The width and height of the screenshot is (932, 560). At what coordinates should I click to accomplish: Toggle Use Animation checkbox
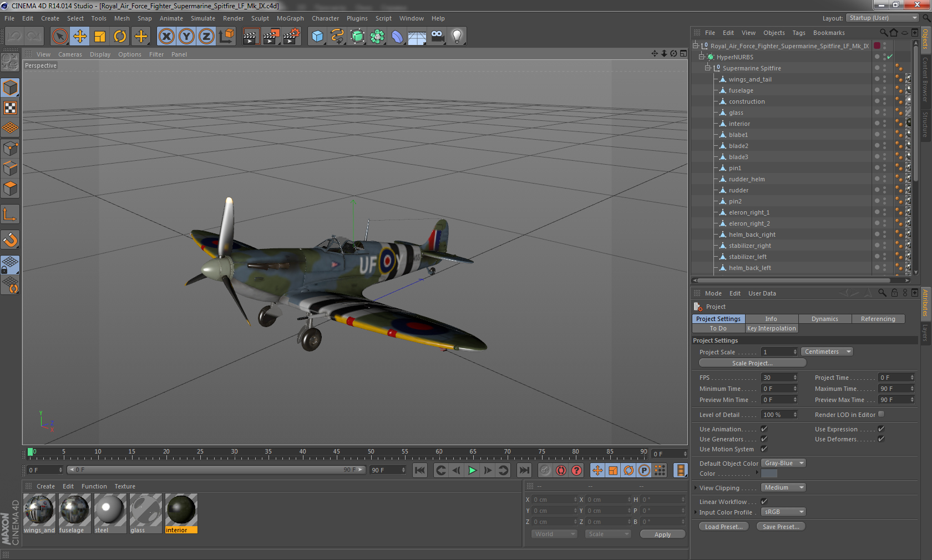pos(764,429)
